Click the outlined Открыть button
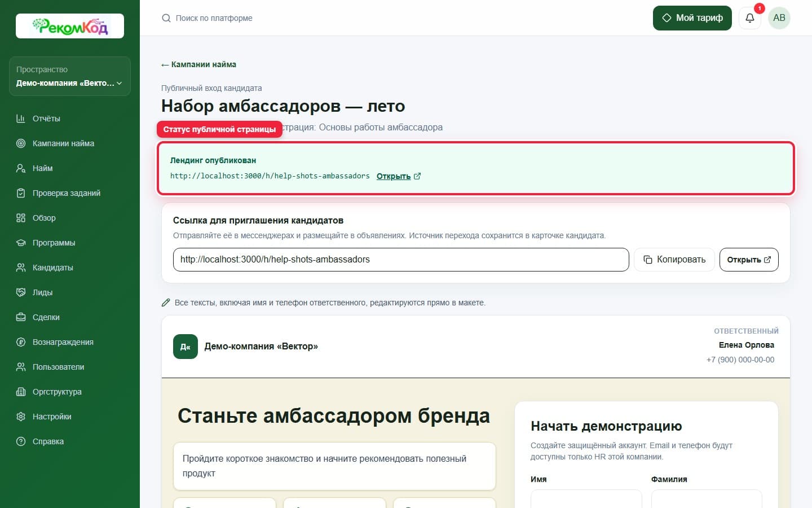Viewport: 812px width, 508px height. (x=749, y=260)
